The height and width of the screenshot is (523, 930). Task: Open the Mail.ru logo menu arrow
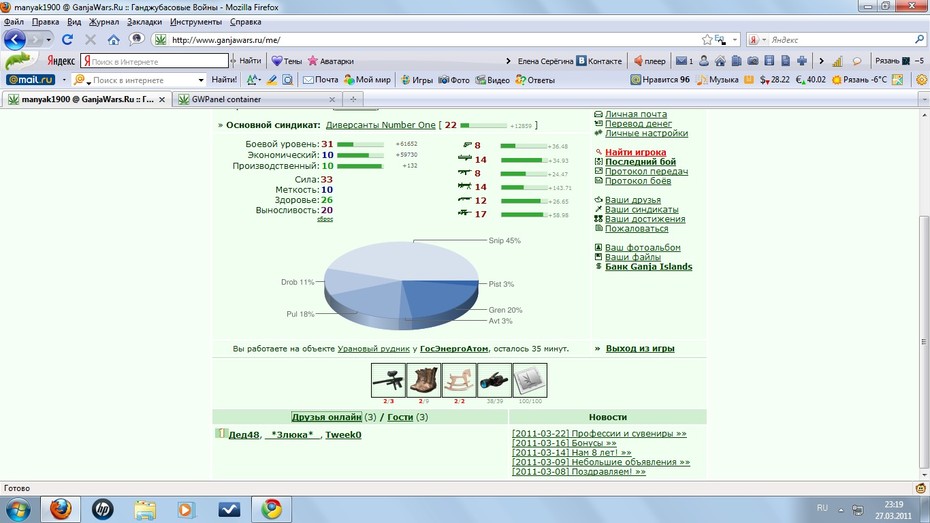[x=64, y=79]
